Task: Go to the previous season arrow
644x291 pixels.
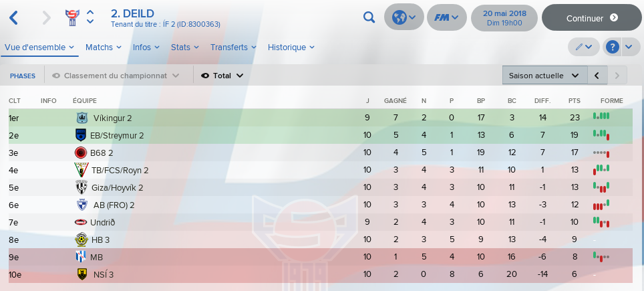Action: [597, 76]
